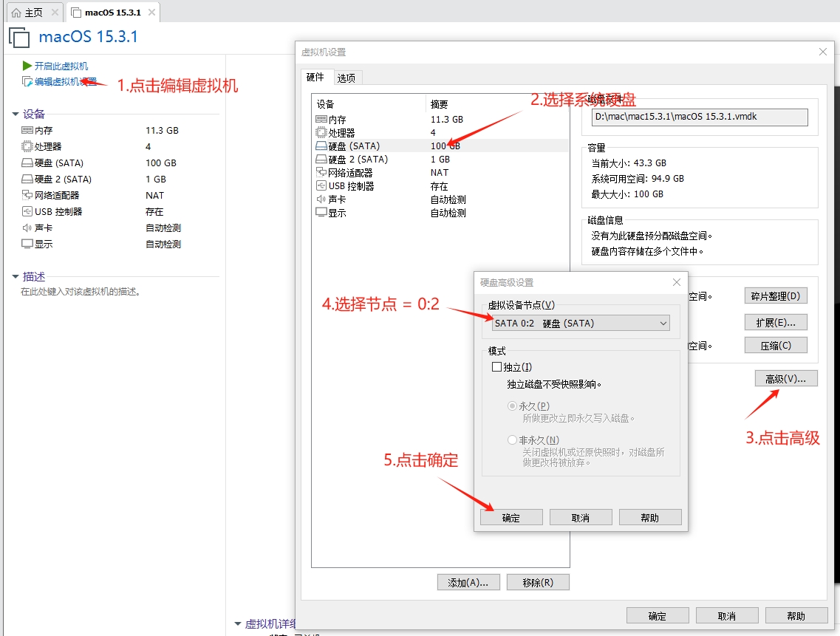
Task: Click the 声卡 icon in the settings hardware list
Action: 321,199
